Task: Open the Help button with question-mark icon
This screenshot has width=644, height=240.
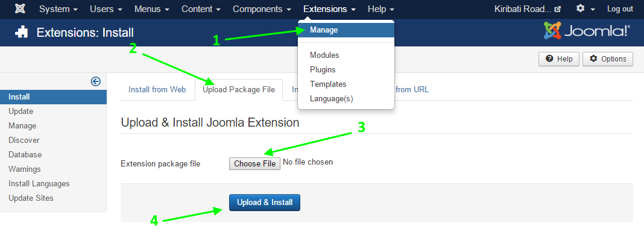Action: [558, 59]
